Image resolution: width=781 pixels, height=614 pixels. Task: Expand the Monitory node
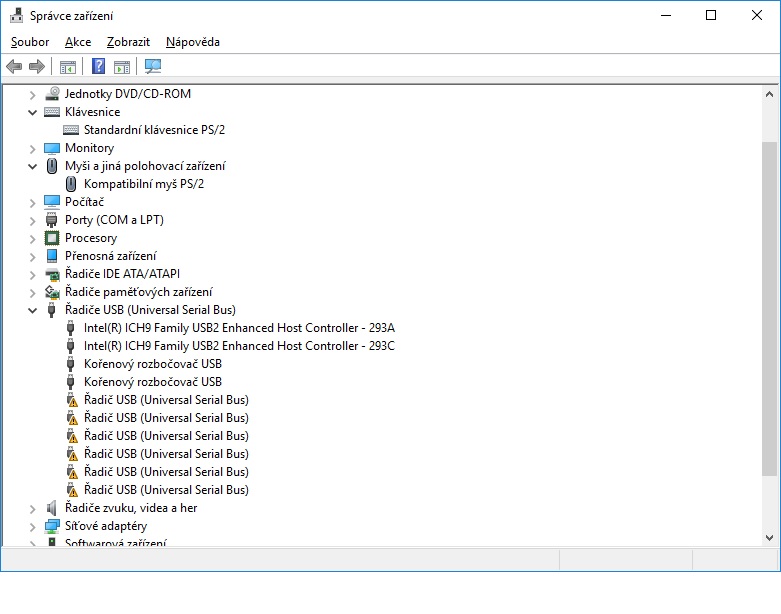[32, 148]
